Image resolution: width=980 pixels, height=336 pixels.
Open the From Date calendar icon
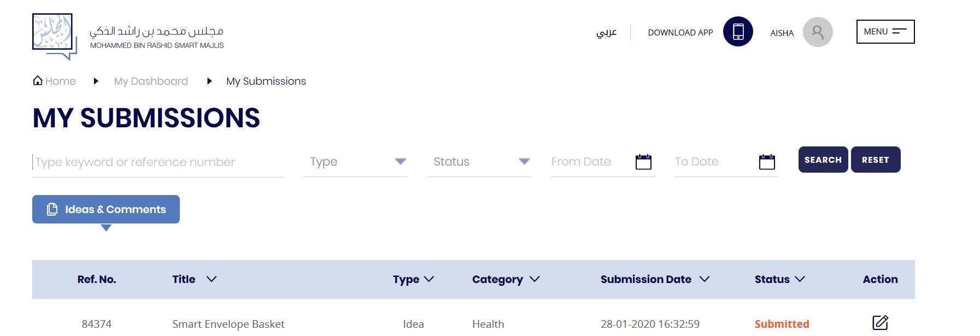click(x=643, y=162)
